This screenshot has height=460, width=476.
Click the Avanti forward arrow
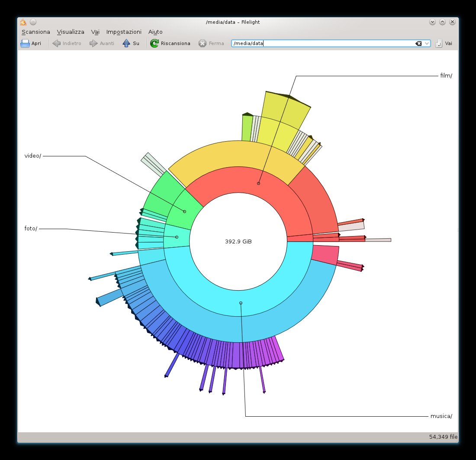pyautogui.click(x=93, y=43)
